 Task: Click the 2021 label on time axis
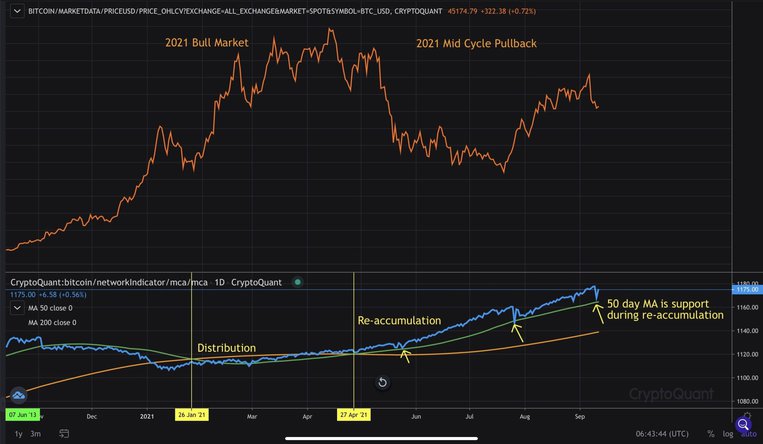[146, 416]
